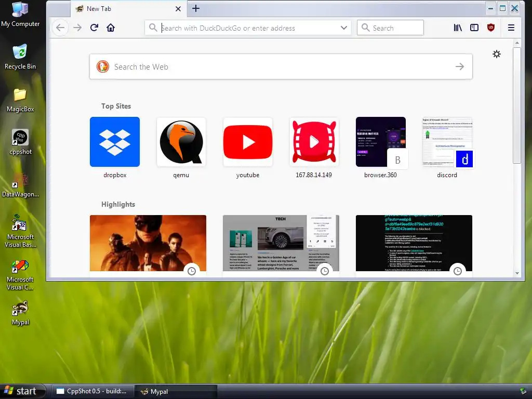Open the hamburger application menu
The image size is (532, 399).
point(511,28)
